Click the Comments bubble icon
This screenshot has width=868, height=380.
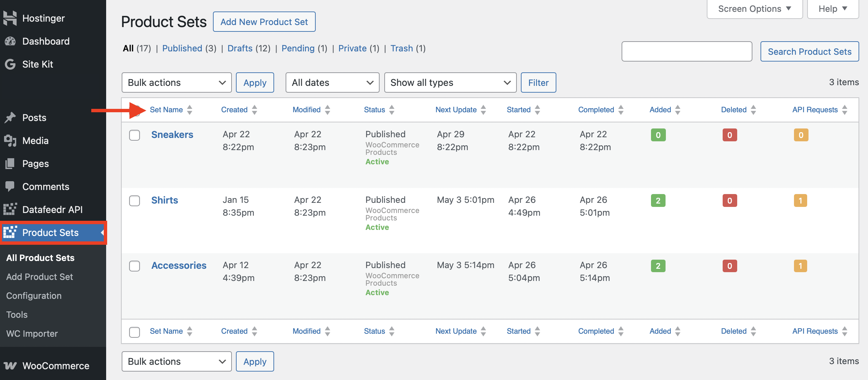(10, 187)
